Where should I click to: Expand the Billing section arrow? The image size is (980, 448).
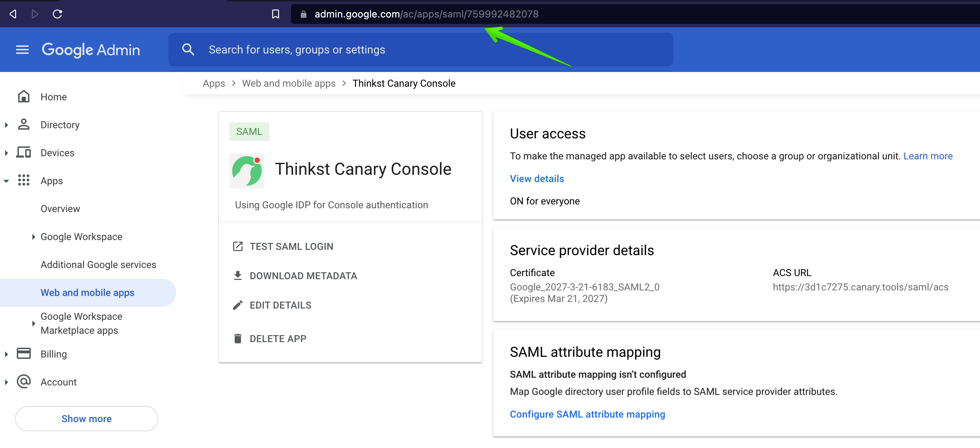pos(6,354)
